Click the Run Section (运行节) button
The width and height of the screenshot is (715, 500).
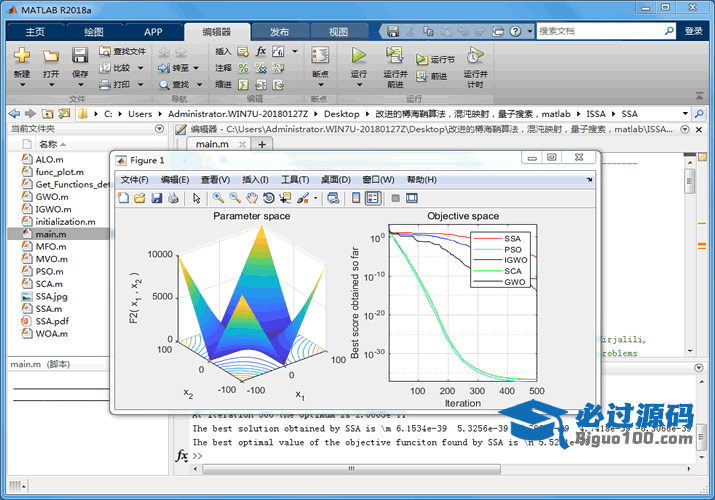(435, 60)
